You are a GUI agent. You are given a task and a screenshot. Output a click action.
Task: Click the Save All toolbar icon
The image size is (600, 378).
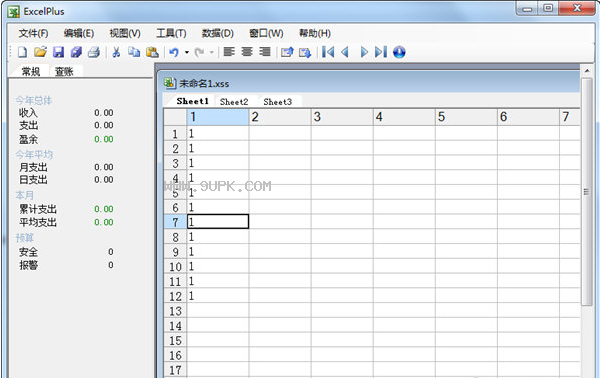77,52
